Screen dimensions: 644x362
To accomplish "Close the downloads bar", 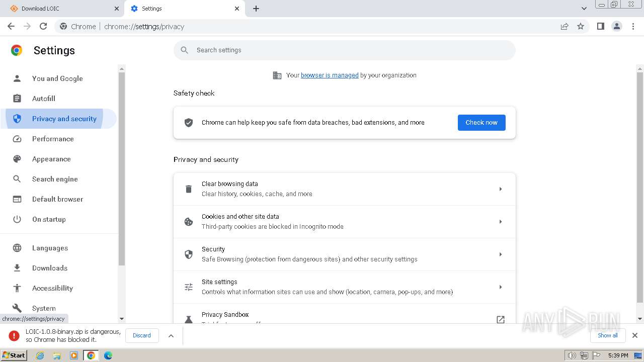I will coord(635,335).
